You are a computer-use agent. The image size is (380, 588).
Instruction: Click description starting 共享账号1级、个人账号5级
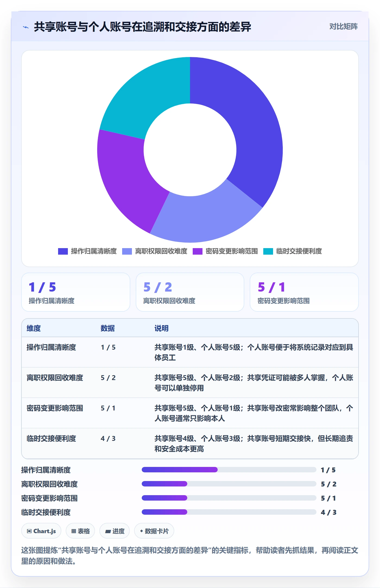pyautogui.click(x=254, y=352)
